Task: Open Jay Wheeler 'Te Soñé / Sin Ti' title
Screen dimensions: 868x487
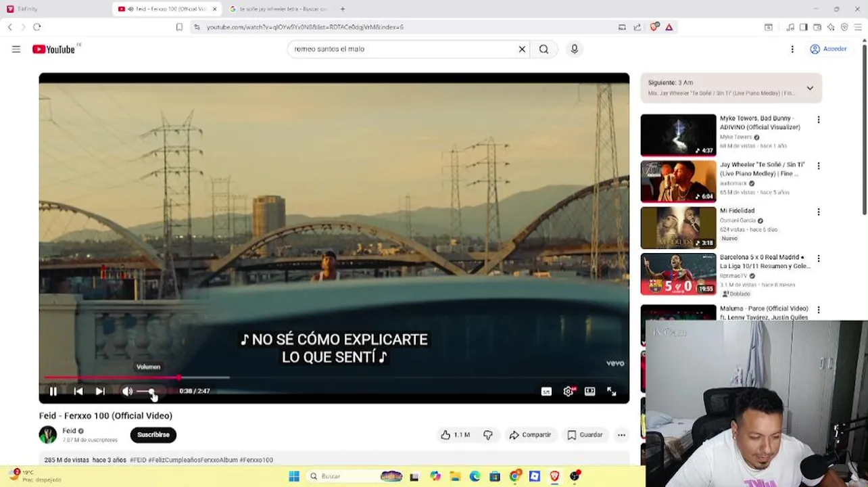Action: click(762, 169)
